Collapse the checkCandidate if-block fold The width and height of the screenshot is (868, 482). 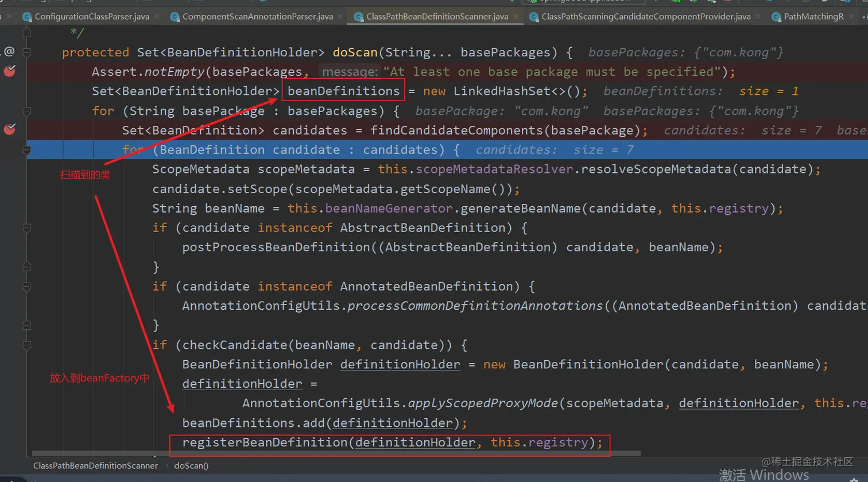coord(26,345)
